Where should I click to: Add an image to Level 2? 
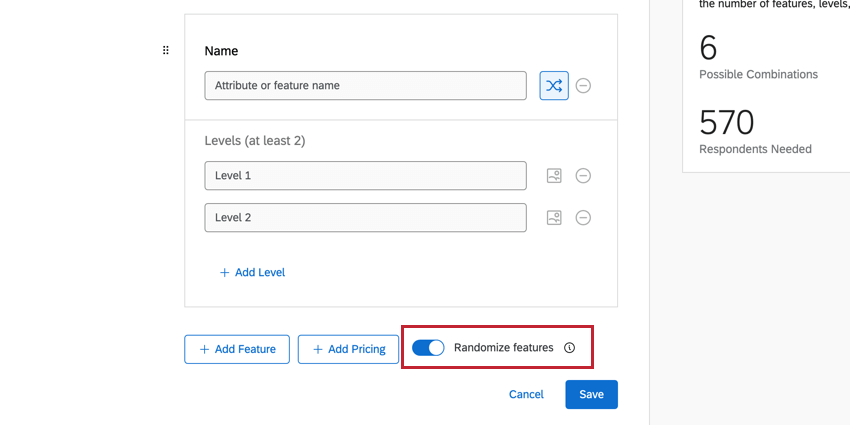(x=554, y=218)
